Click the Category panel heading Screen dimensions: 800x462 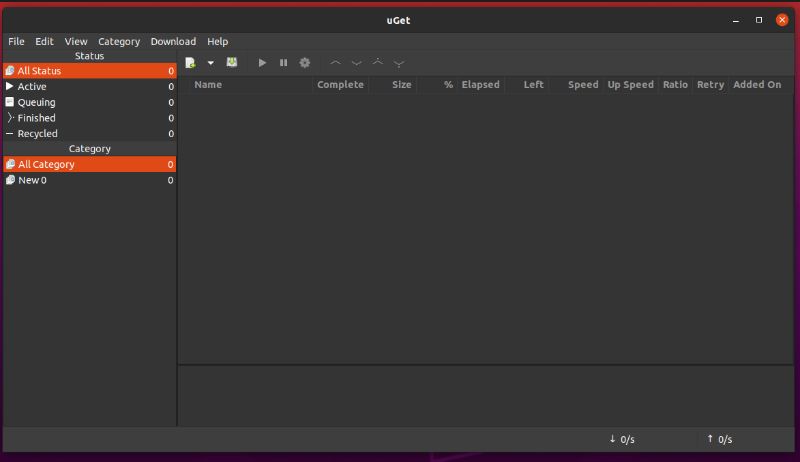pyautogui.click(x=89, y=148)
